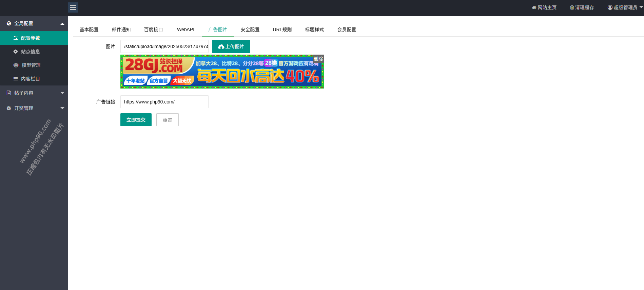This screenshot has height=290, width=644.
Task: Click the gear icon beside 站点信息
Action: [16, 52]
